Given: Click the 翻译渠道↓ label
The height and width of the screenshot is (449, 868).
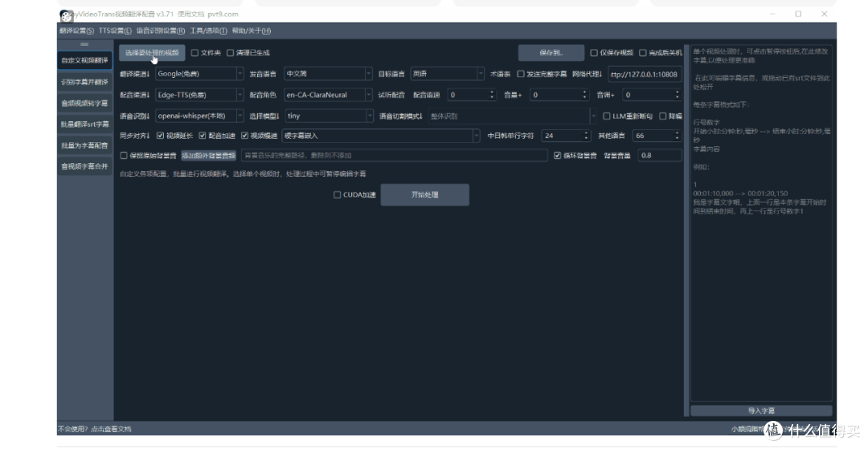Looking at the screenshot, I should pyautogui.click(x=134, y=74).
